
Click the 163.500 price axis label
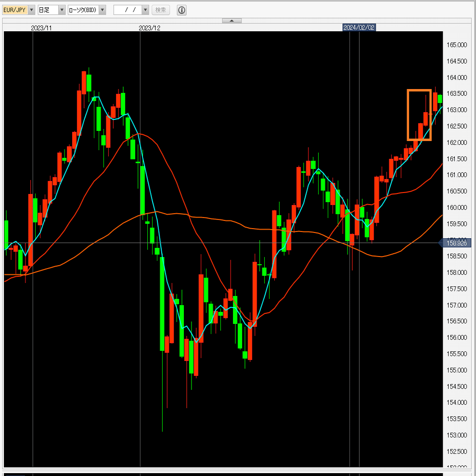tap(457, 93)
